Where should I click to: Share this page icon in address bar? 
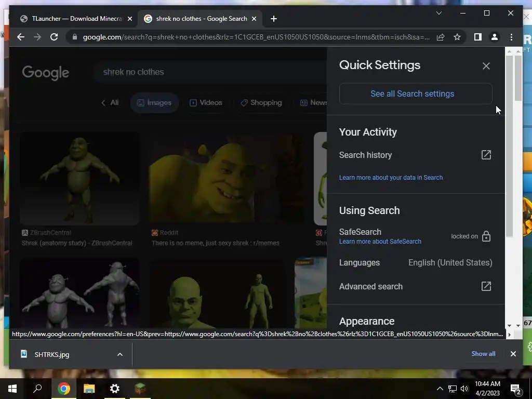441,37
